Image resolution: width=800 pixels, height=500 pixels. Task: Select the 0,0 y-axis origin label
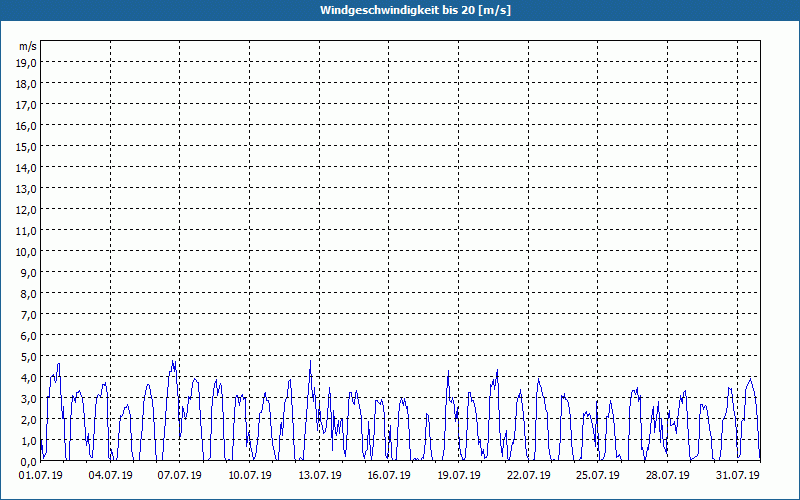click(x=29, y=461)
